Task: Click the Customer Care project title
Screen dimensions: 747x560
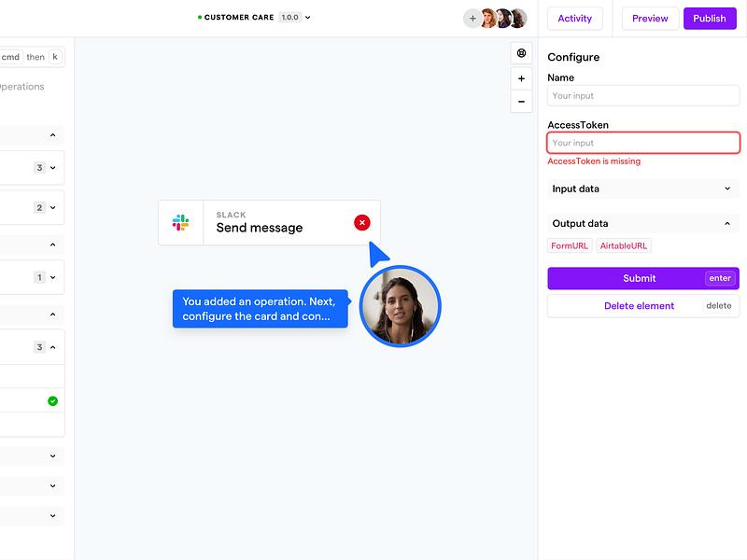Action: (x=239, y=17)
